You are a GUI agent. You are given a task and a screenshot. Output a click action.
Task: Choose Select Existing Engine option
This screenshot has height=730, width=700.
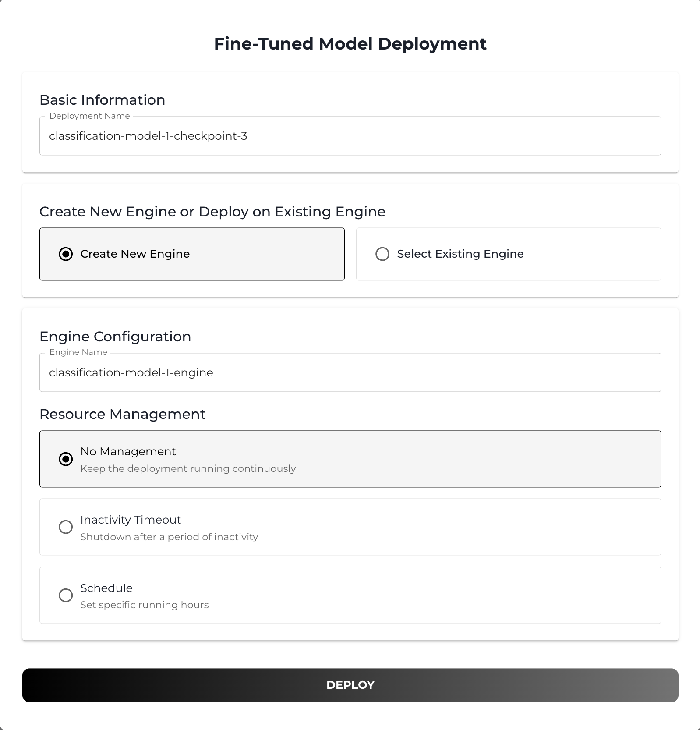click(x=382, y=254)
